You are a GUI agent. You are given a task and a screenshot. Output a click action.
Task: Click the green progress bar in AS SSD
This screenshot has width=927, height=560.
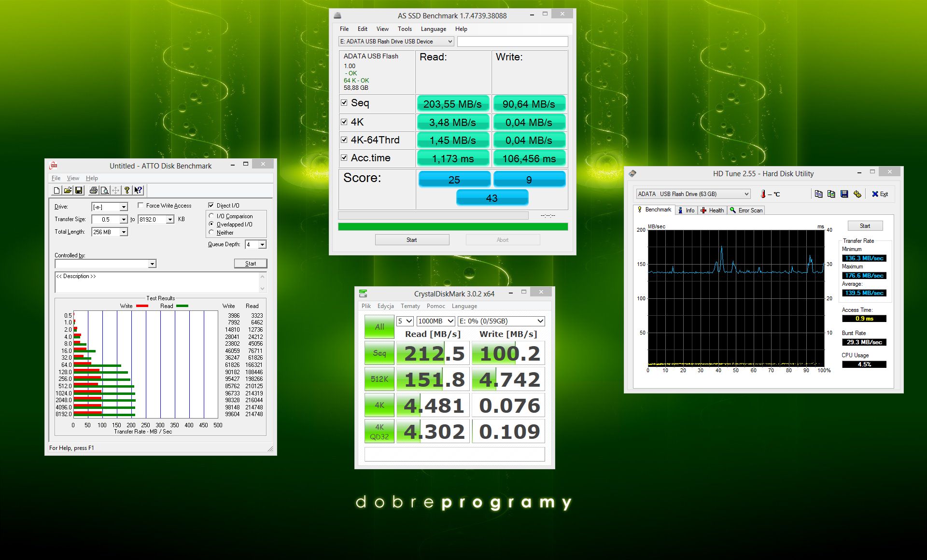[x=452, y=226]
